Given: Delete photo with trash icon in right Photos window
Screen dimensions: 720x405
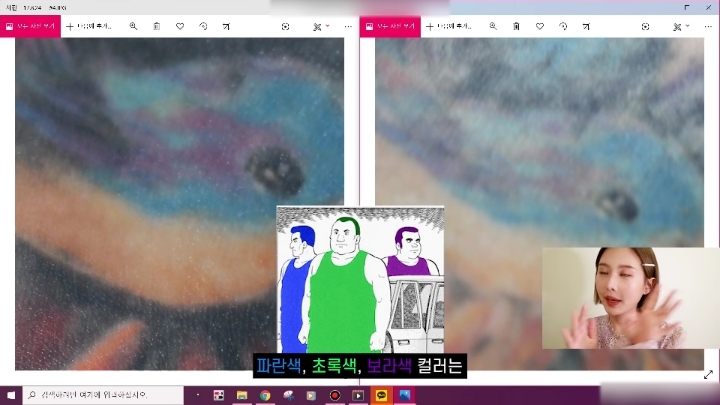Looking at the screenshot, I should [x=517, y=26].
